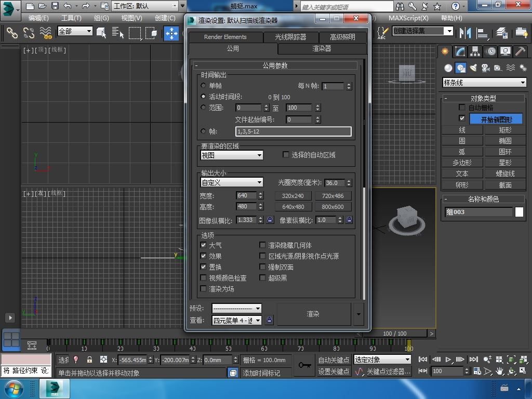
Task: Select the Cameras category icon
Action: pos(486,68)
